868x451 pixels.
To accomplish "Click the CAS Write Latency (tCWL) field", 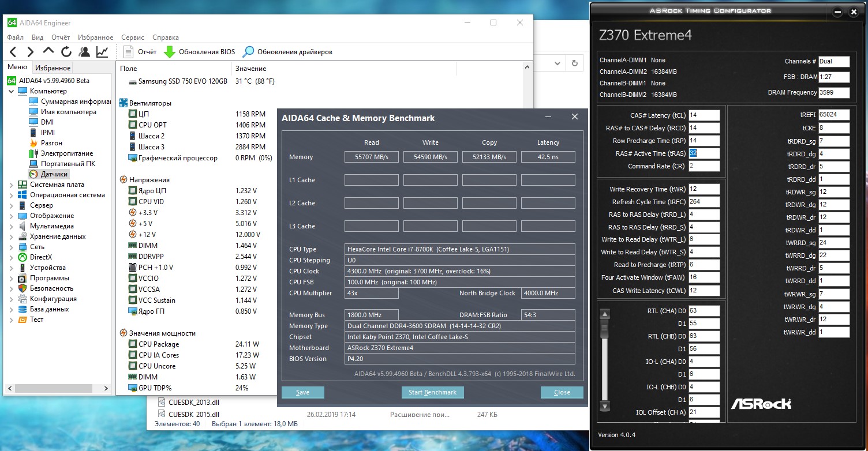I will (704, 291).
